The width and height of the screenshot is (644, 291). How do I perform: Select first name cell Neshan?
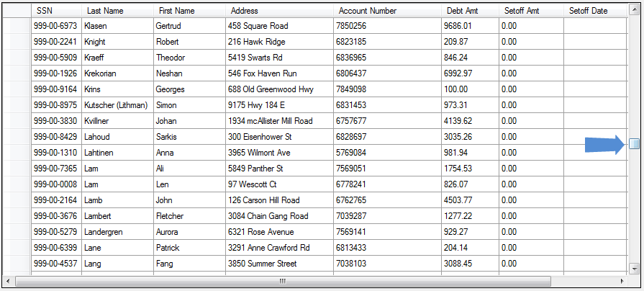tap(189, 73)
